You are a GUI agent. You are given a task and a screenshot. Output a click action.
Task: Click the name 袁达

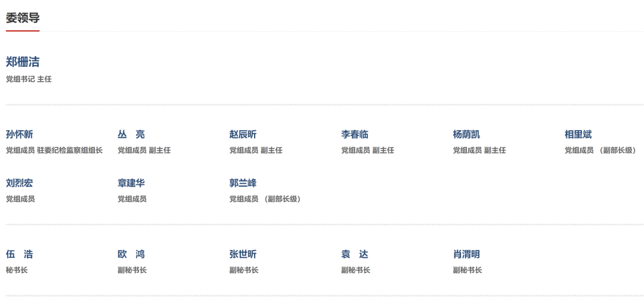(355, 254)
